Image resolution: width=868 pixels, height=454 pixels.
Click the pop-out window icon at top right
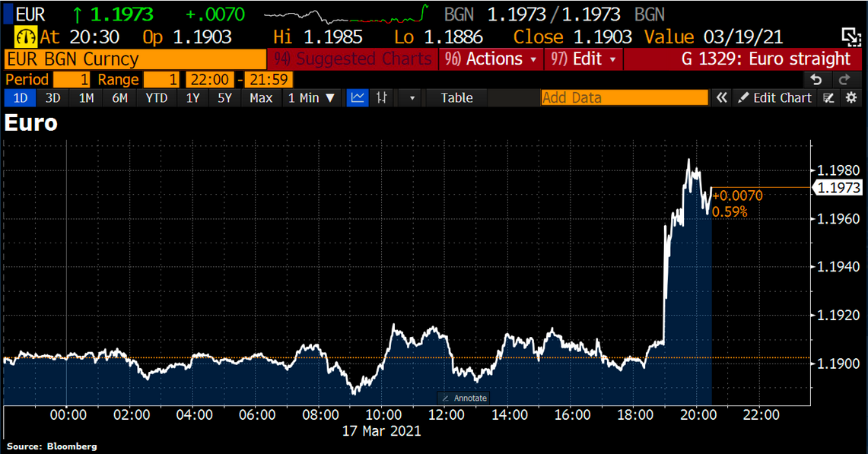(851, 37)
